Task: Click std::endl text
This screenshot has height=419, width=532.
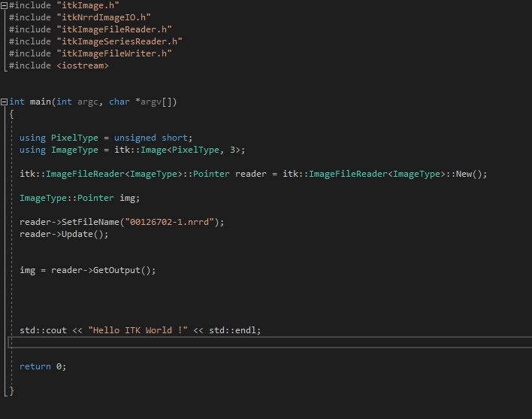Action: click(232, 330)
